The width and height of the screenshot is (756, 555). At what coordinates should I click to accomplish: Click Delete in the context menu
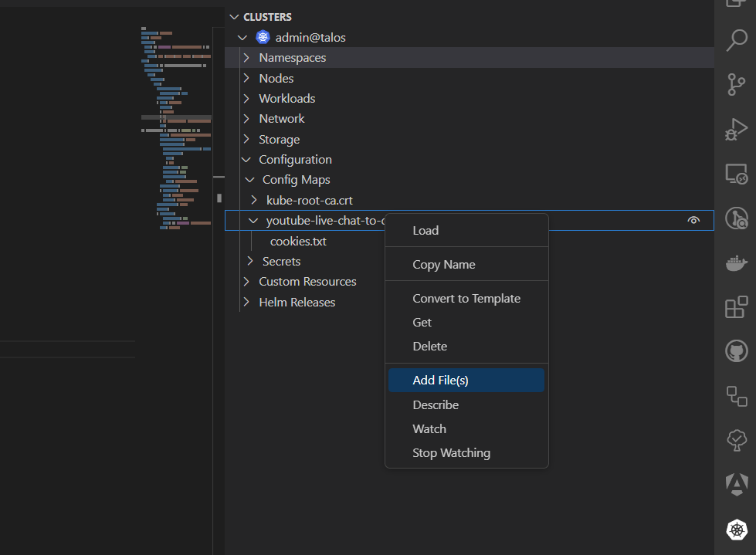tap(429, 347)
